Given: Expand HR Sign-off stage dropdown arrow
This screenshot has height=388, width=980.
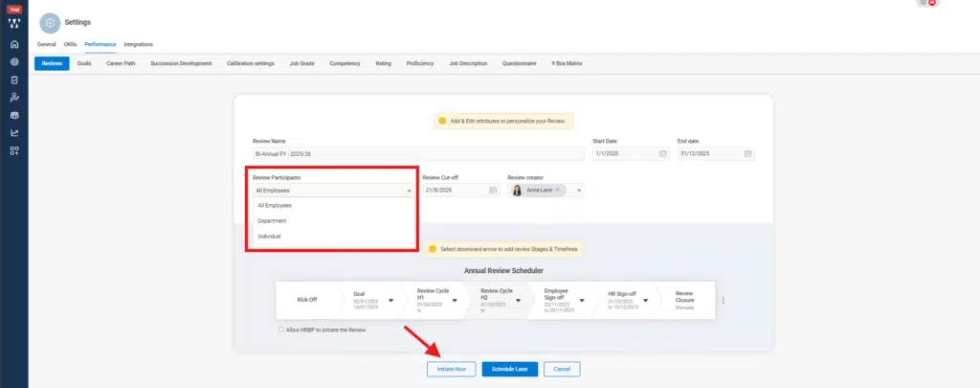Looking at the screenshot, I should click(647, 299).
